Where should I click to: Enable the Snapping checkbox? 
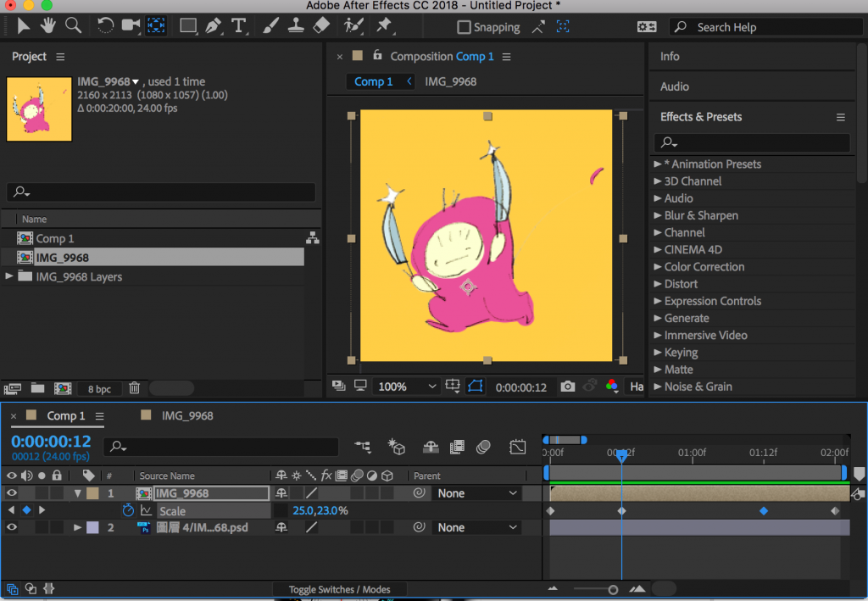click(464, 27)
